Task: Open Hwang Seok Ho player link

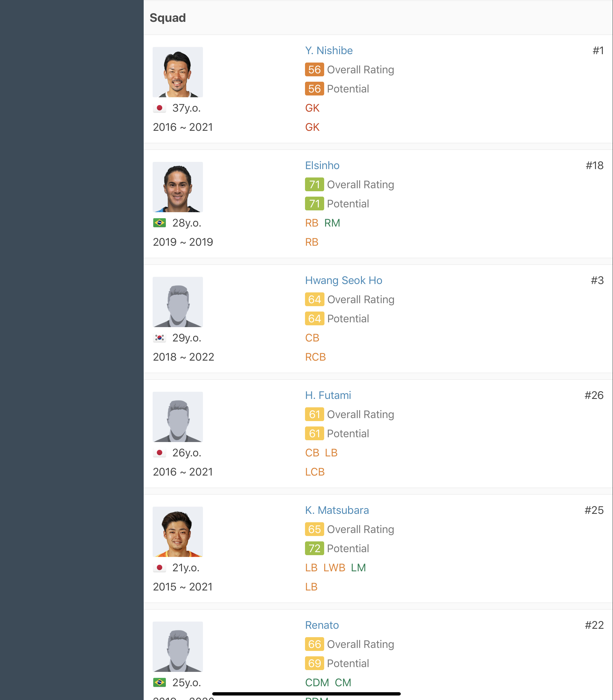Action: click(x=343, y=280)
